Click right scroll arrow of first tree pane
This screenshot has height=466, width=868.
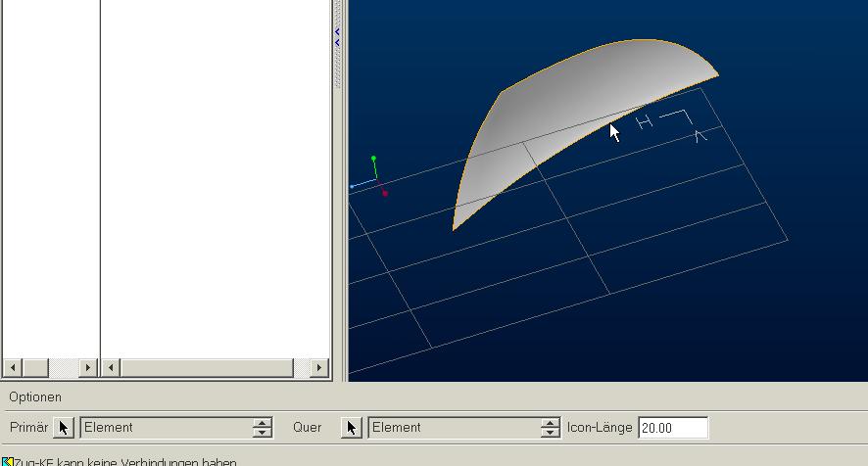87,367
